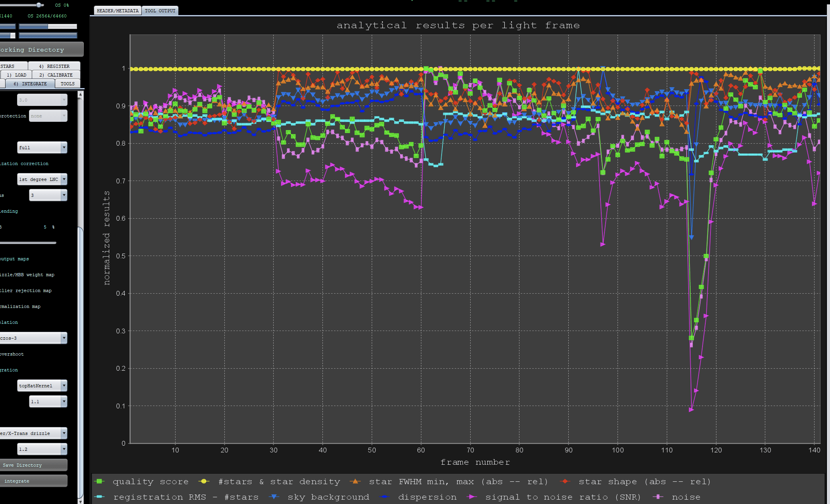Expand the greyed 3.0 dropdown
Image resolution: width=830 pixels, height=504 pixels.
tap(42, 100)
